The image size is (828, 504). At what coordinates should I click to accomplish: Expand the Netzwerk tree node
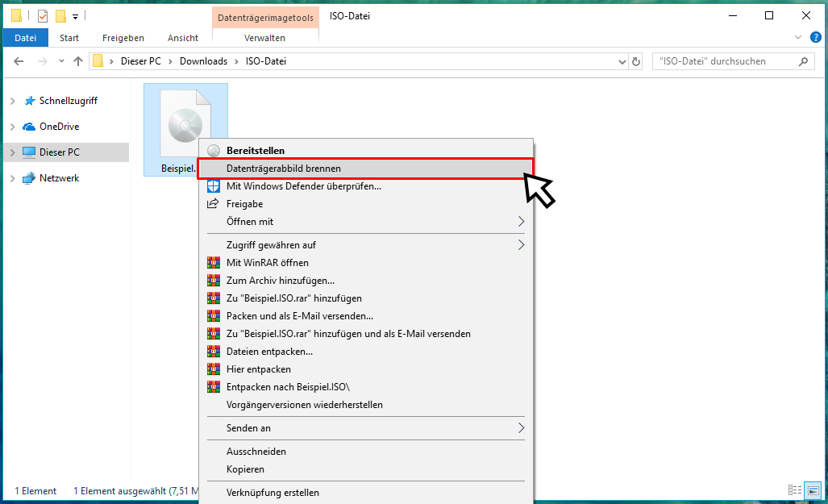(13, 178)
